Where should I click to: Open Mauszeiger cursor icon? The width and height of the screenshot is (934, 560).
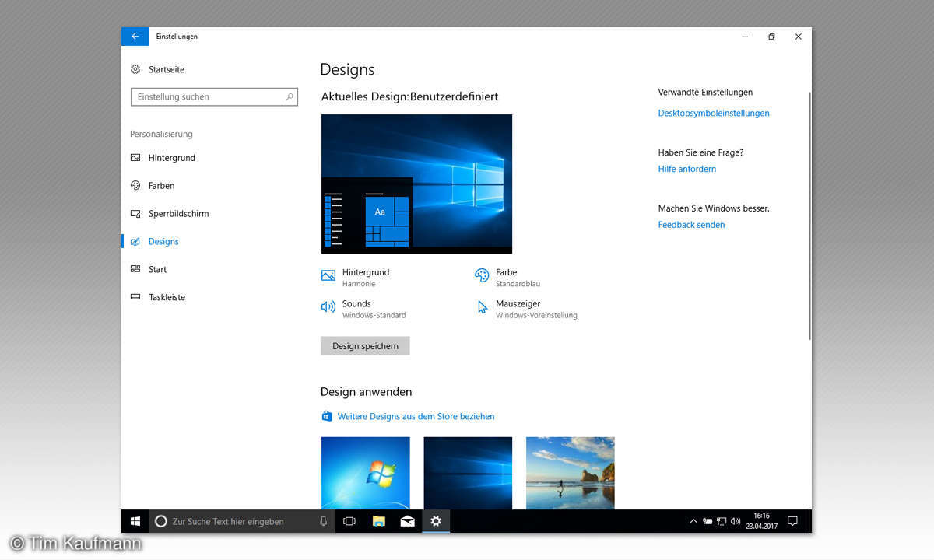483,307
